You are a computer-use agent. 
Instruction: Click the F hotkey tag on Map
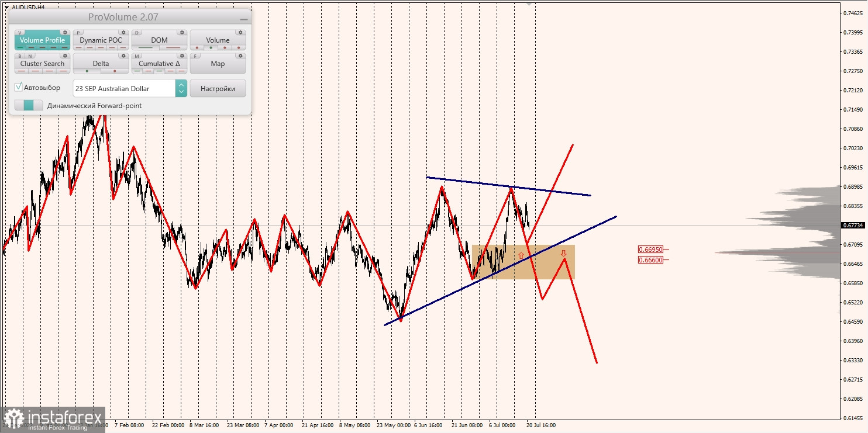(195, 56)
